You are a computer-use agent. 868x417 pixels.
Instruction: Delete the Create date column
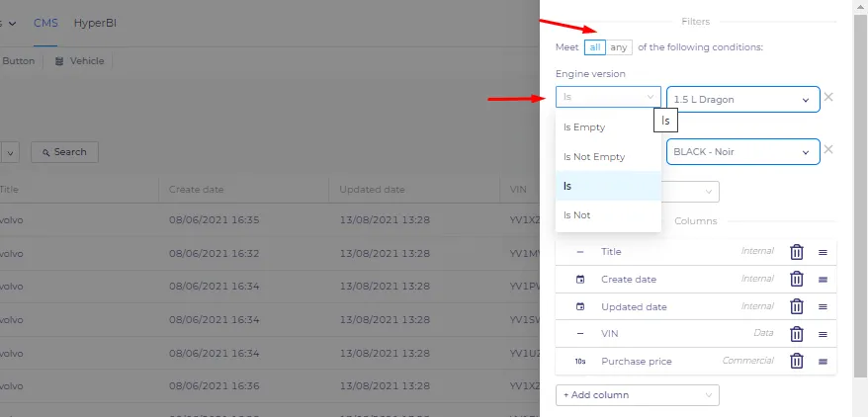796,279
